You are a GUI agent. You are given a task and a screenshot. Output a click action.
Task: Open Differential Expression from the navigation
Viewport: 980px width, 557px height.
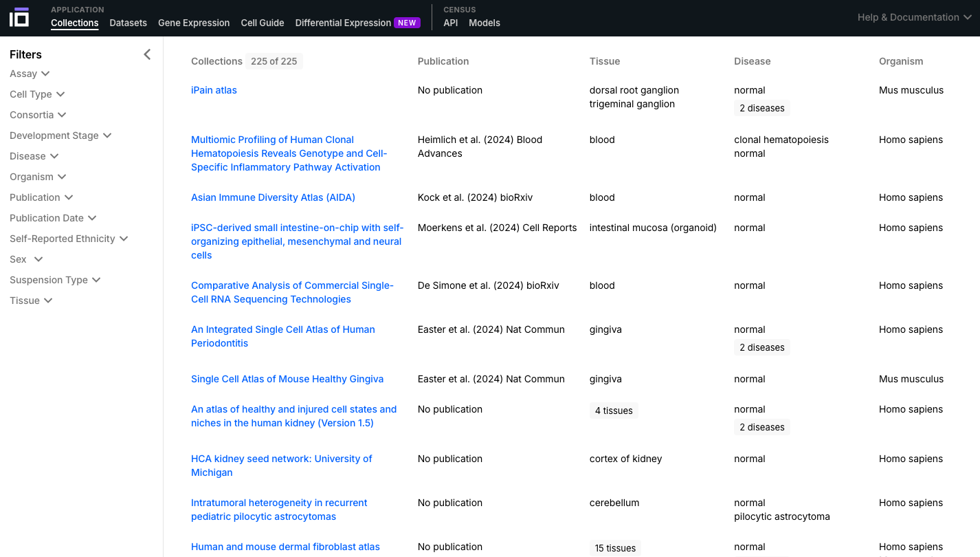tap(343, 23)
